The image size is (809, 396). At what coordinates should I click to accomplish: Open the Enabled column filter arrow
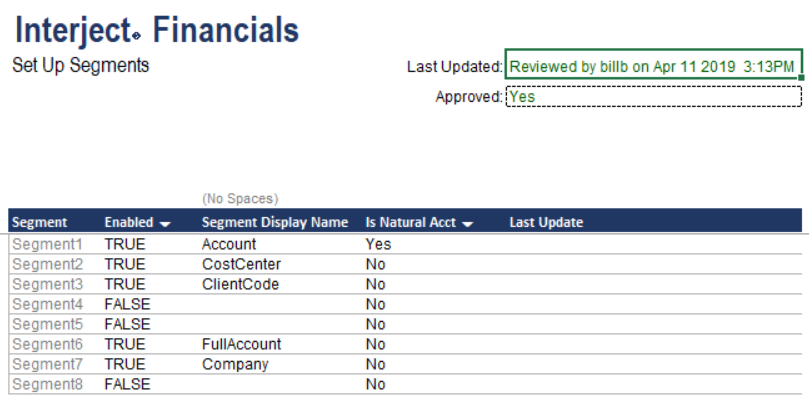(165, 224)
